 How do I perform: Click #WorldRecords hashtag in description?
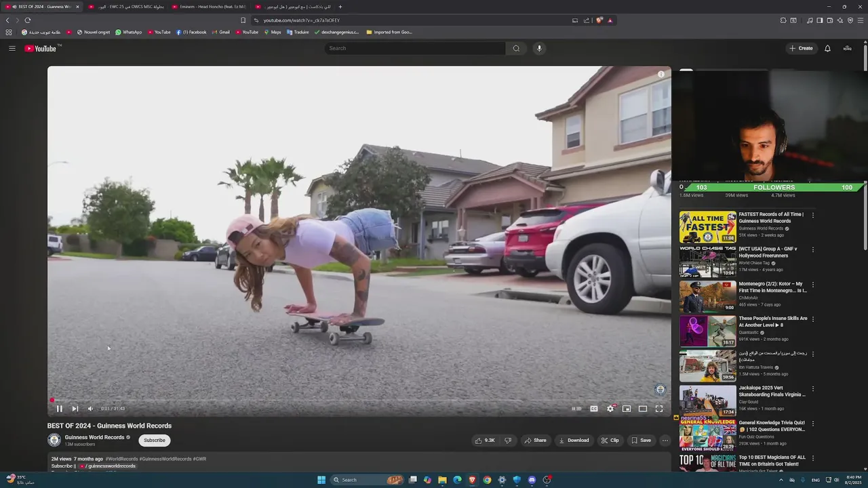pyautogui.click(x=121, y=459)
